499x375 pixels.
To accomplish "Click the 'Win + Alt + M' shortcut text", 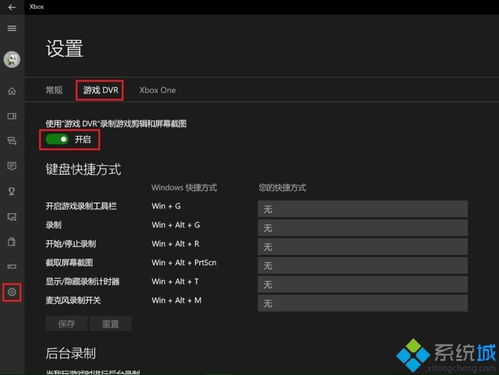I will [176, 300].
